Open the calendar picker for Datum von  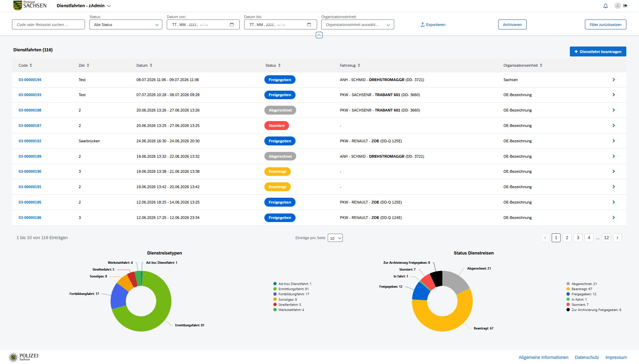[x=232, y=25]
